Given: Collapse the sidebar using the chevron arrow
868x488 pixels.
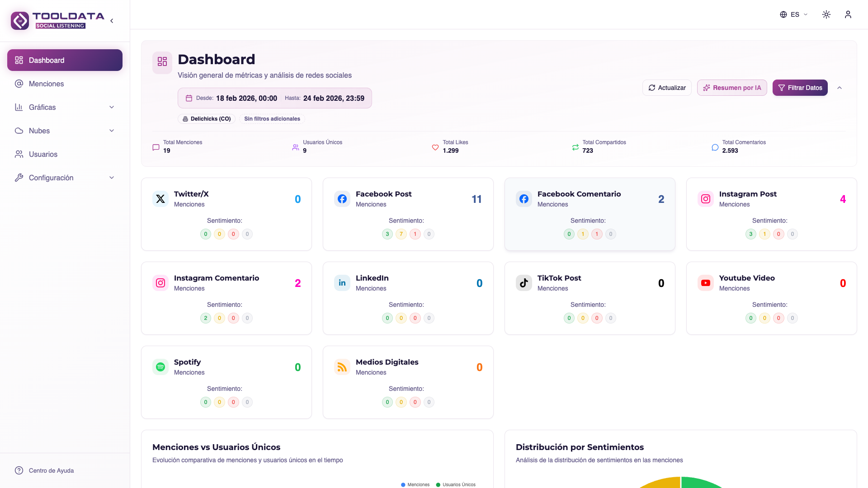Looking at the screenshot, I should pyautogui.click(x=111, y=20).
